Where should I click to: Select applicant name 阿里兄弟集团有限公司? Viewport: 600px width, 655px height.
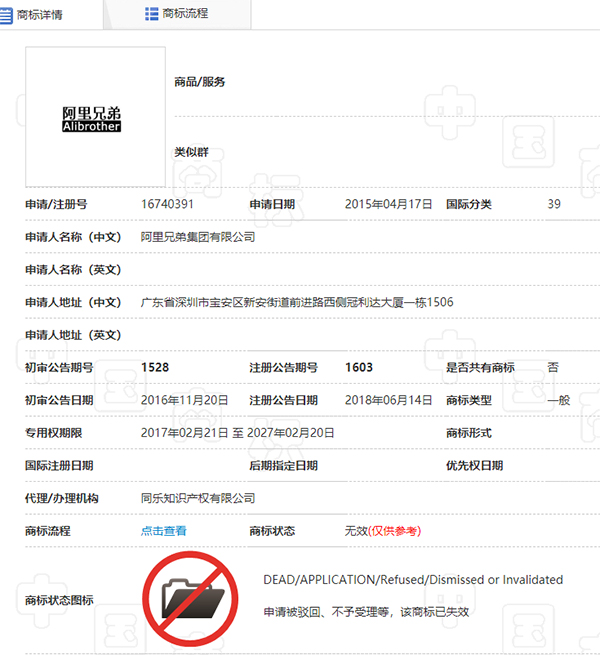198,237
